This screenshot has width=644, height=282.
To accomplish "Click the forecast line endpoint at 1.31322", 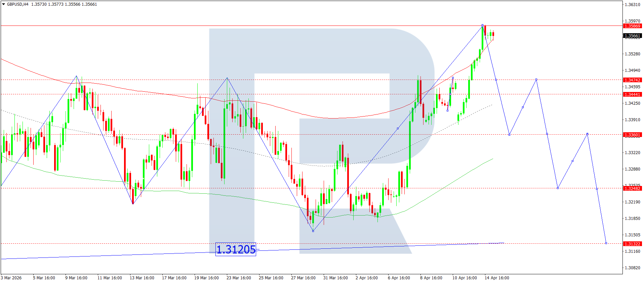I will (606, 243).
